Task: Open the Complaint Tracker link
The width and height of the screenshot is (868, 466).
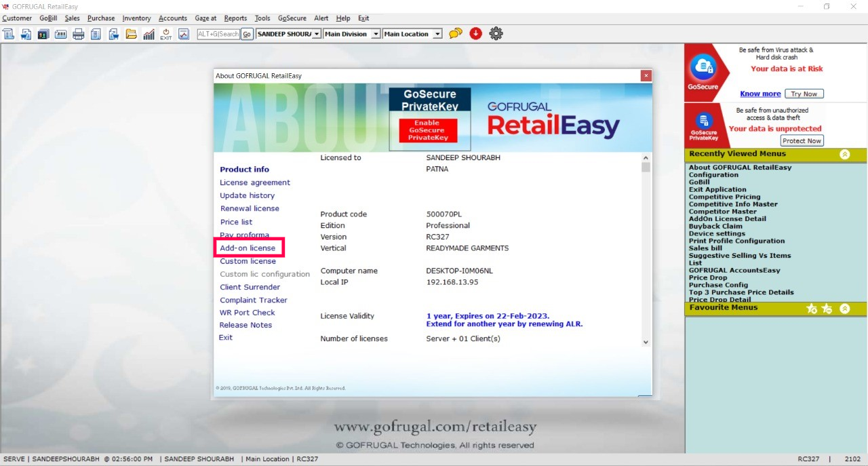Action: (254, 300)
